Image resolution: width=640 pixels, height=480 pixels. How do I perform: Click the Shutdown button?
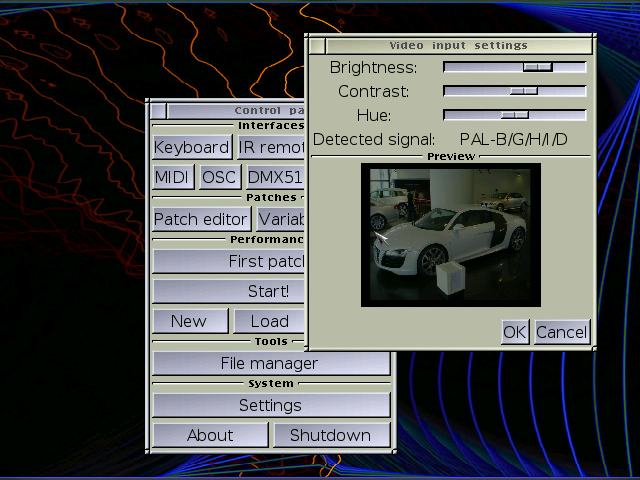(x=330, y=435)
